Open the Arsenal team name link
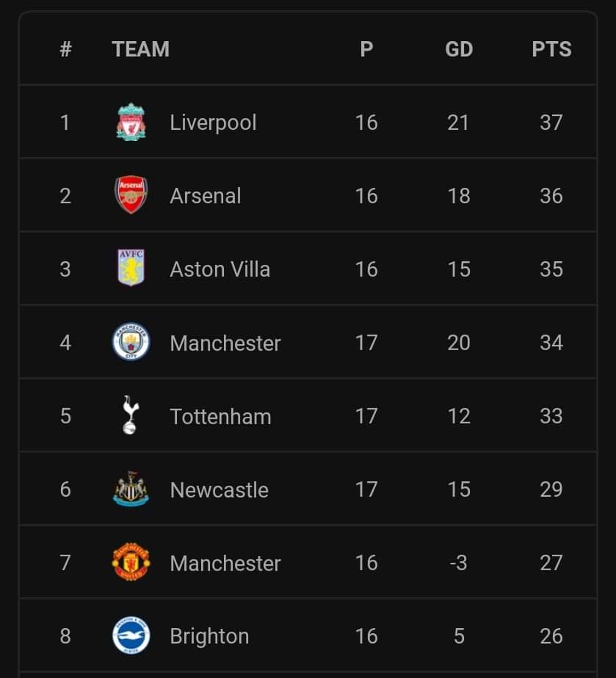The height and width of the screenshot is (678, 616). click(206, 196)
